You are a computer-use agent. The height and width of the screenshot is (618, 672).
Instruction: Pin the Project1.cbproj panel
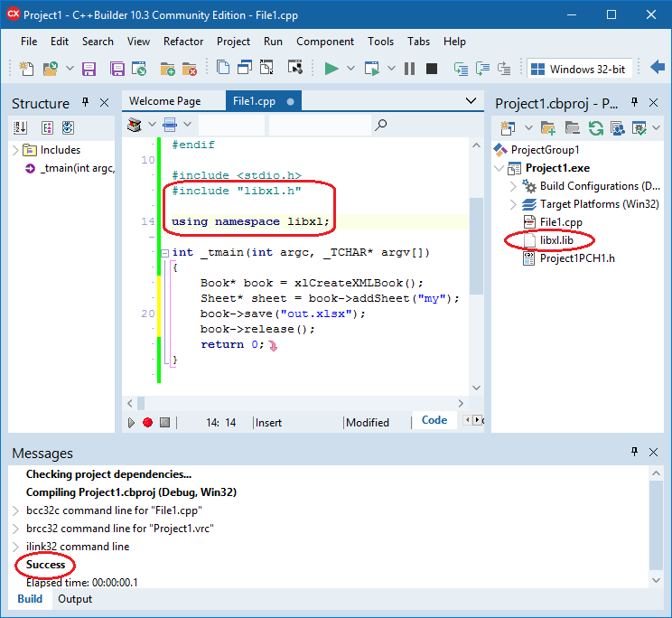(634, 102)
